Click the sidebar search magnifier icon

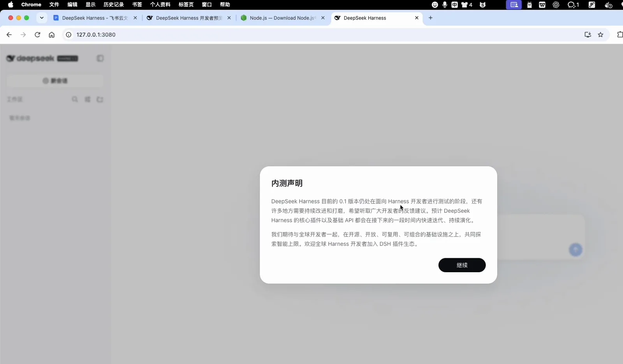point(75,100)
